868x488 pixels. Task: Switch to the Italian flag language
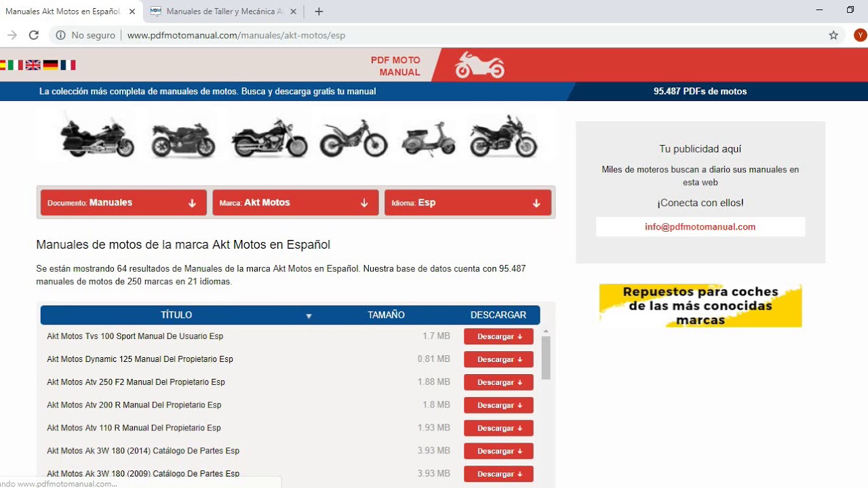click(x=16, y=65)
